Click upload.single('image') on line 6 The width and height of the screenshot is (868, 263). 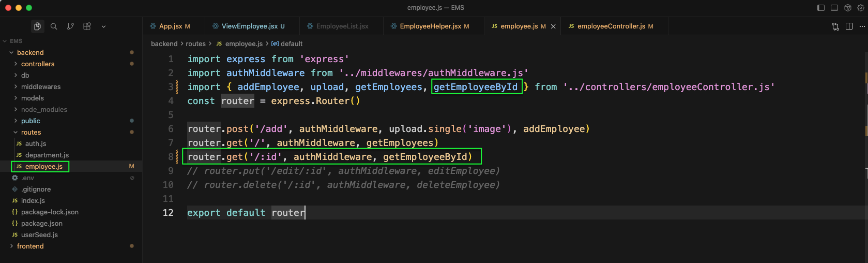(450, 129)
